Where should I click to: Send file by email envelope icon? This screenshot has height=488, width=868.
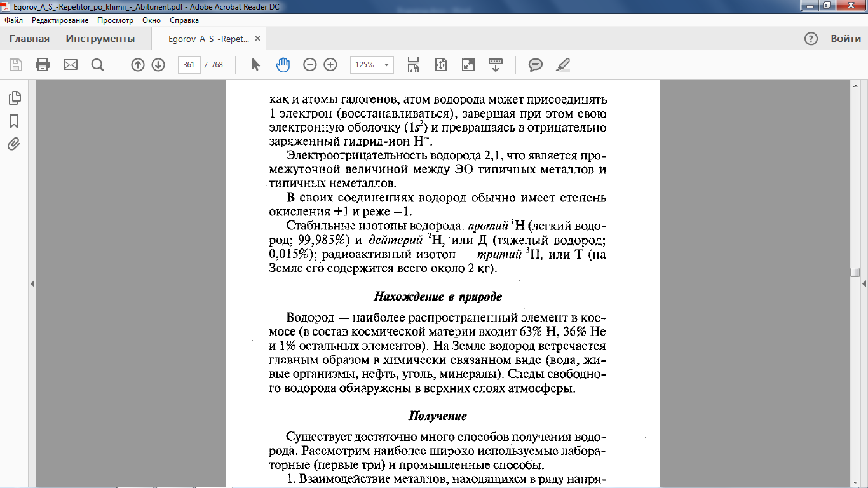pyautogui.click(x=70, y=64)
